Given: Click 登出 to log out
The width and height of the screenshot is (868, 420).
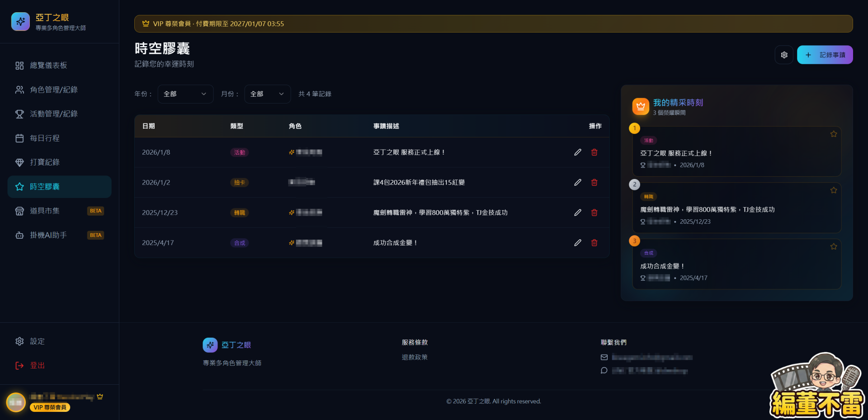Looking at the screenshot, I should pos(37,365).
